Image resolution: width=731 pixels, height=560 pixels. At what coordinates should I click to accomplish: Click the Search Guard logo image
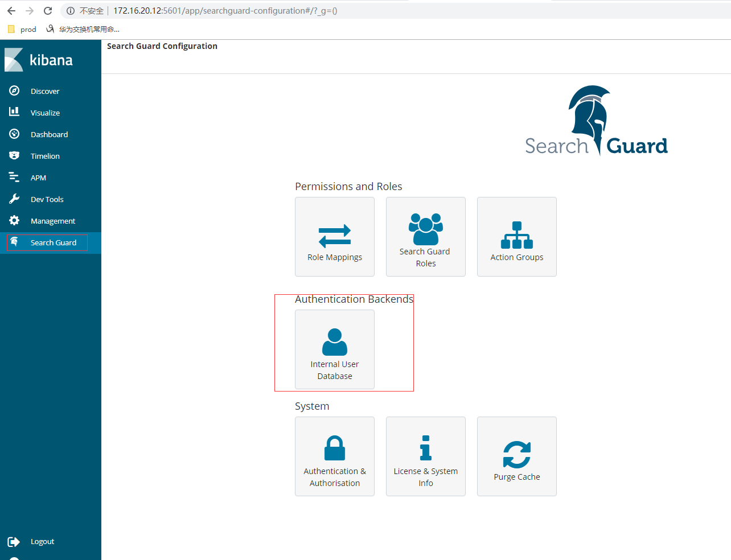coord(596,121)
